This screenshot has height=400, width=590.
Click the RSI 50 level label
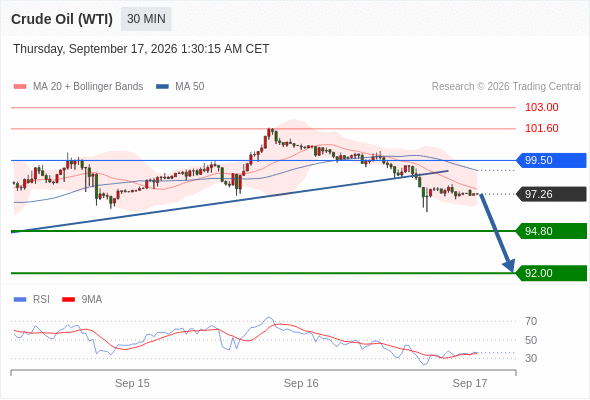pyautogui.click(x=531, y=340)
